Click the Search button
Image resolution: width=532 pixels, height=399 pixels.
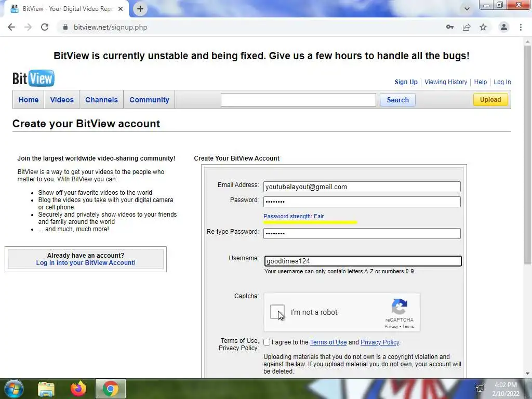click(x=397, y=100)
